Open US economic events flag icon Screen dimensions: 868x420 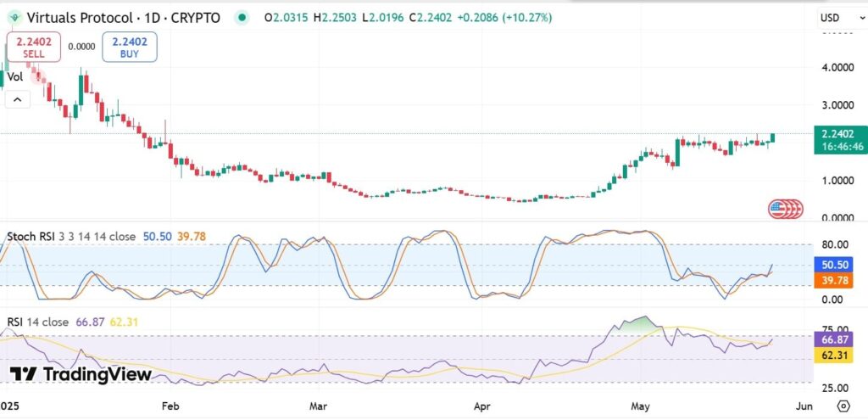click(778, 208)
